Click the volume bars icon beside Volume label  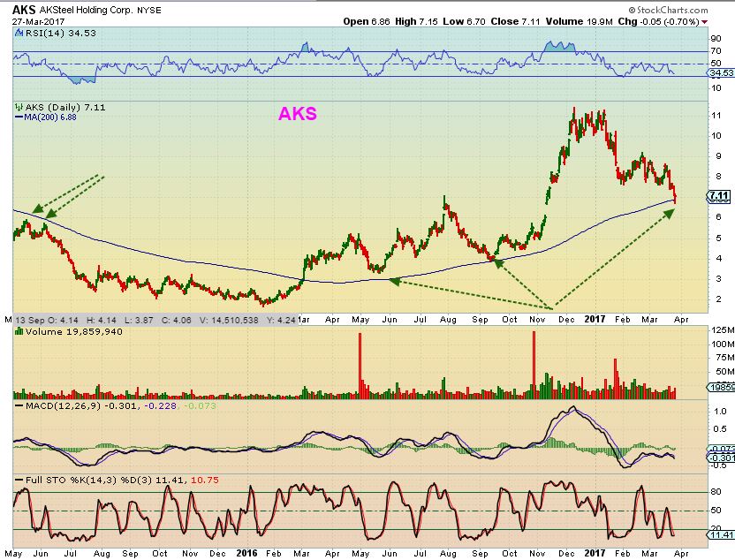click(x=19, y=331)
